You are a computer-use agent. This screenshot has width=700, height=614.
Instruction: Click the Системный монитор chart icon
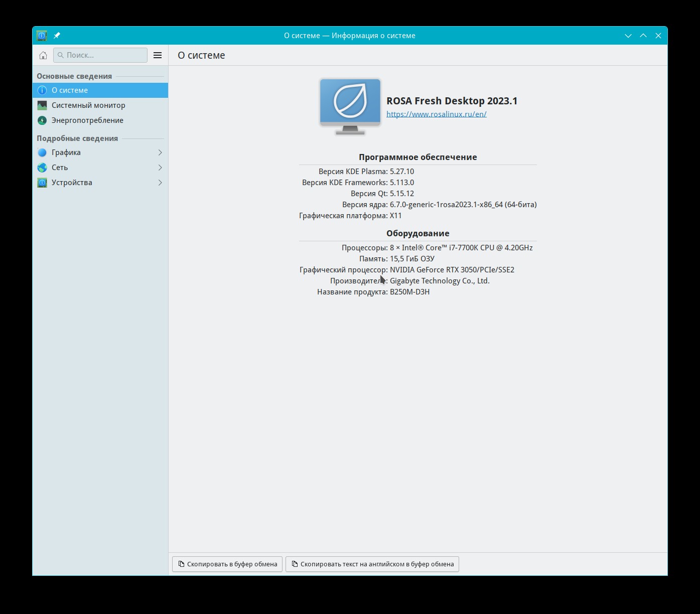(42, 105)
